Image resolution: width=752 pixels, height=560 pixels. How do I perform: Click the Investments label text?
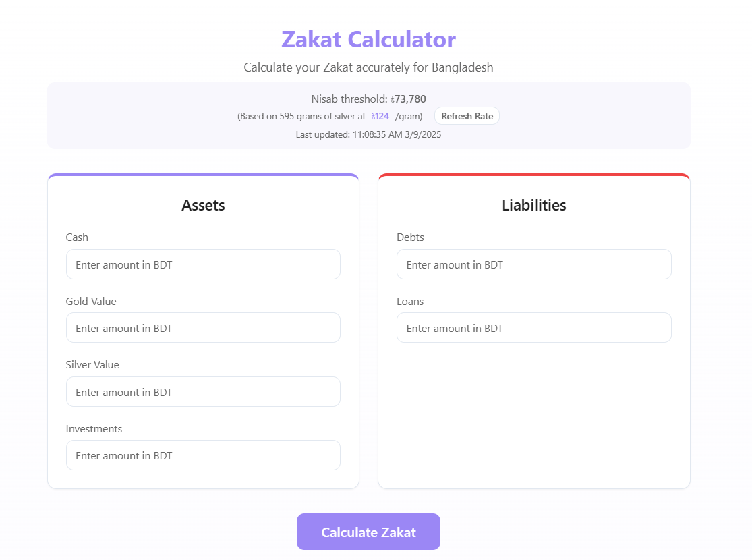click(94, 429)
